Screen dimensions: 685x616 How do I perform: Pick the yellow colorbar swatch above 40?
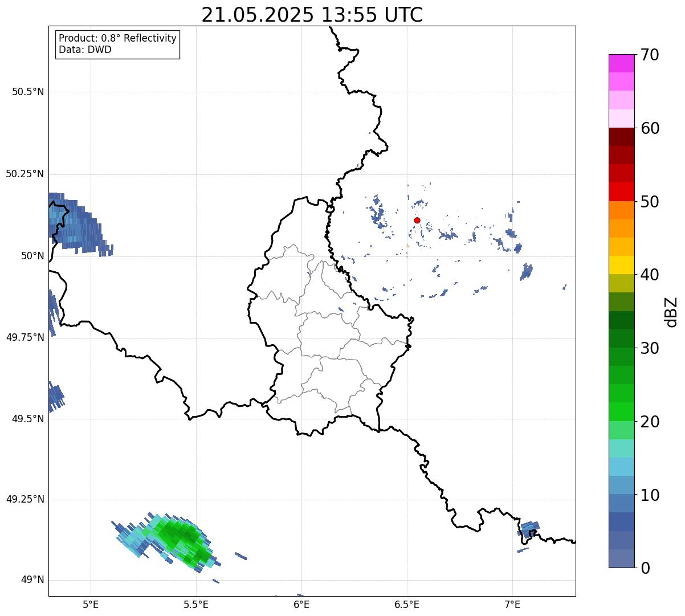(622, 266)
